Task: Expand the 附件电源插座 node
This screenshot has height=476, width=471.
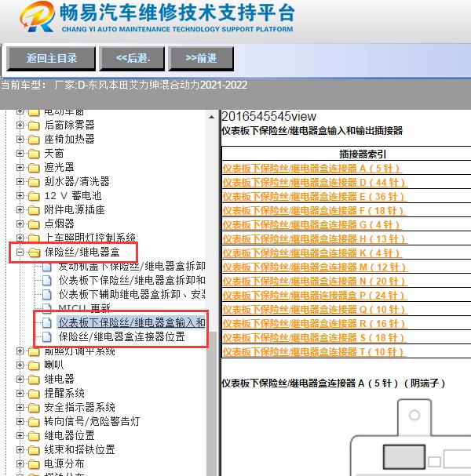Action: tap(20, 209)
